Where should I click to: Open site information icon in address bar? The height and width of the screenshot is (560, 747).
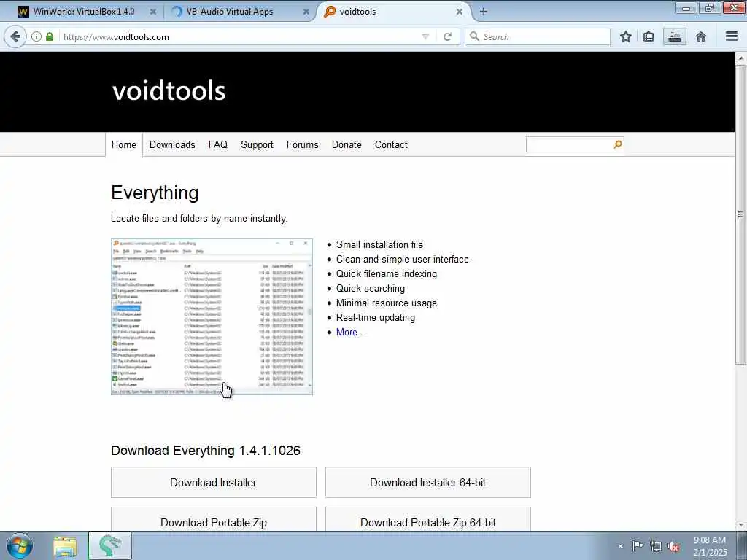click(x=36, y=36)
